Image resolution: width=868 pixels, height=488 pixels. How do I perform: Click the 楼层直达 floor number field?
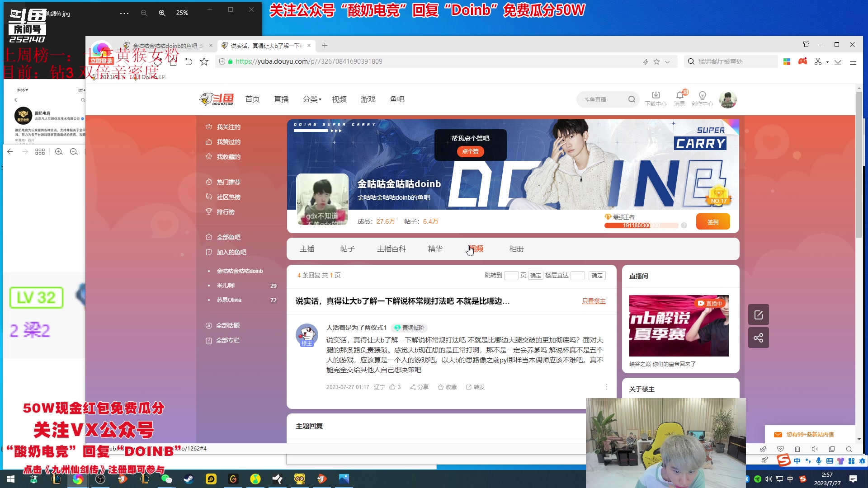[x=578, y=276]
